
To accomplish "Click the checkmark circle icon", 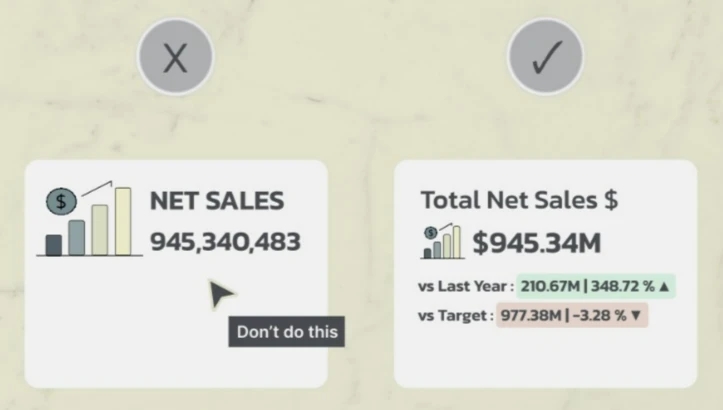I will 545,57.
